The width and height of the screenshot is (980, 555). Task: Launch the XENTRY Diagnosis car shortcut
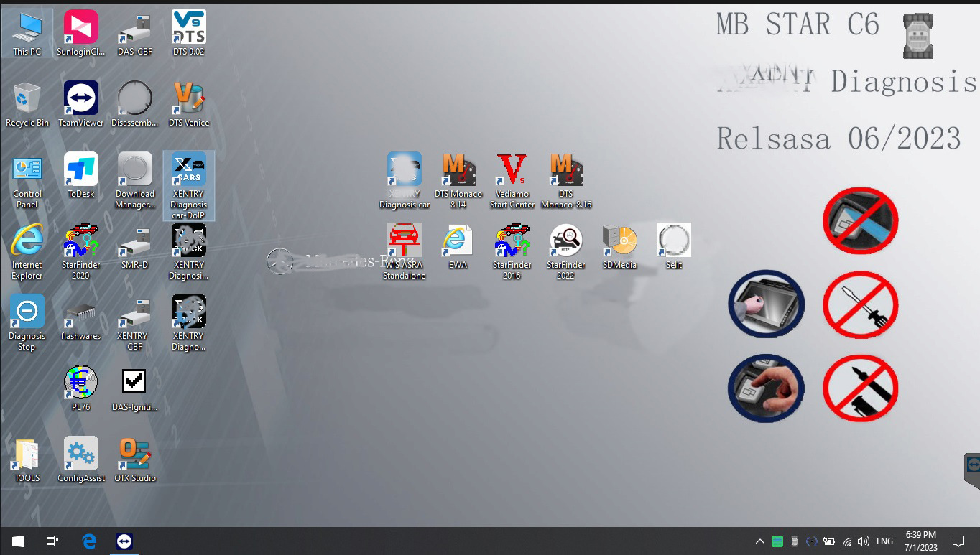point(404,181)
